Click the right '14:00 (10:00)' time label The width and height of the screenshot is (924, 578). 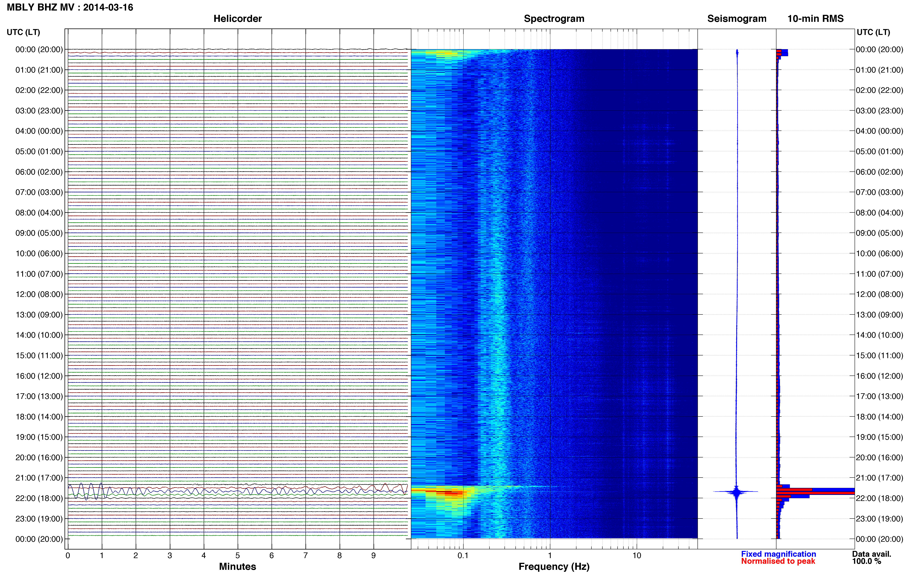[x=879, y=335]
